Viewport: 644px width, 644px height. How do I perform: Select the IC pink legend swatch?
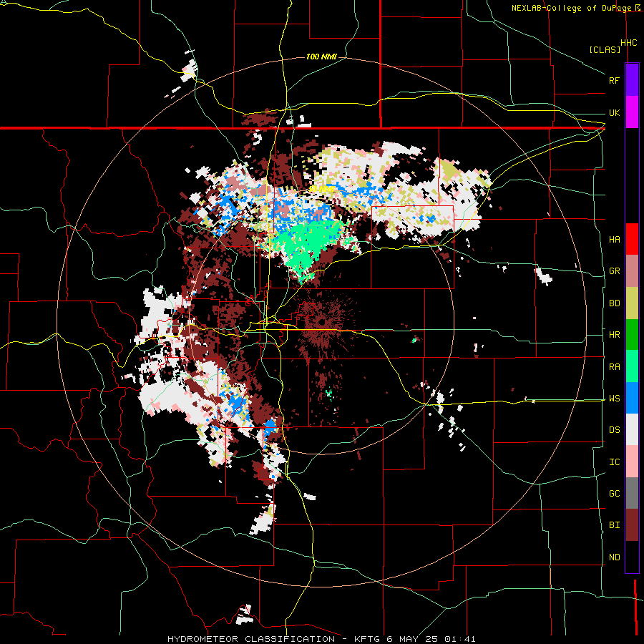coord(632,462)
